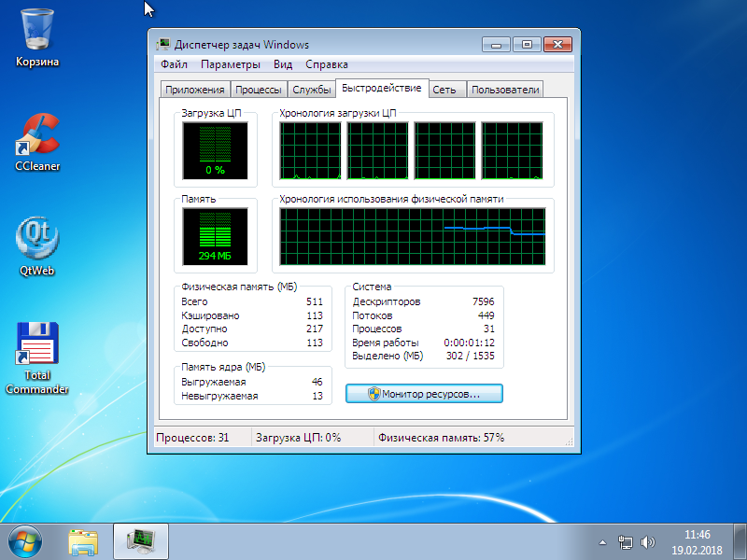
Task: Maximize the Task Manager window
Action: (527, 45)
